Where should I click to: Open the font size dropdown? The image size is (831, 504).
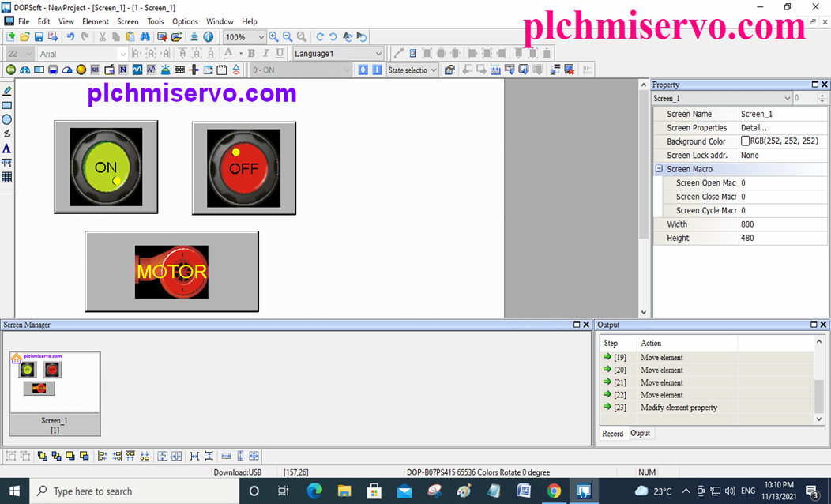[x=29, y=54]
